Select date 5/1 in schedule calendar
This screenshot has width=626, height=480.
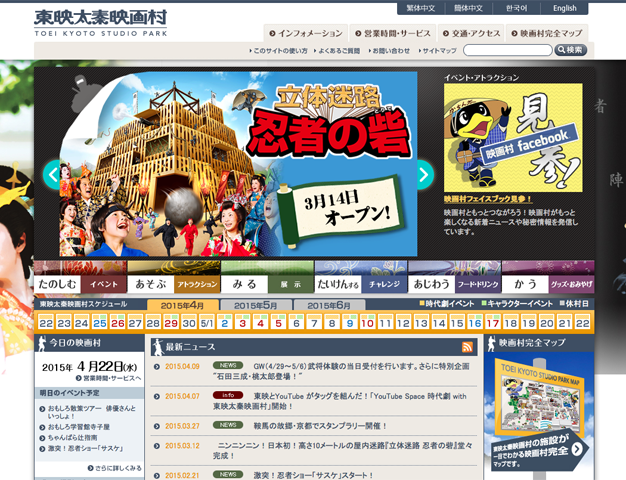pyautogui.click(x=207, y=322)
